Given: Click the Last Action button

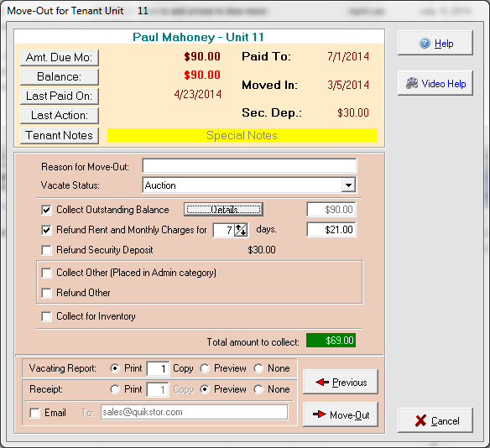Looking at the screenshot, I should pyautogui.click(x=60, y=116).
